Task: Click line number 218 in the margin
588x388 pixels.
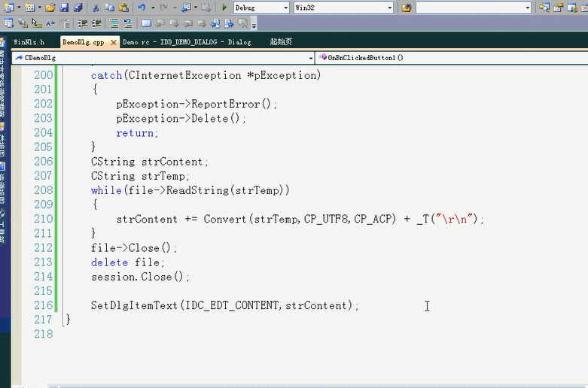Action: click(x=44, y=334)
